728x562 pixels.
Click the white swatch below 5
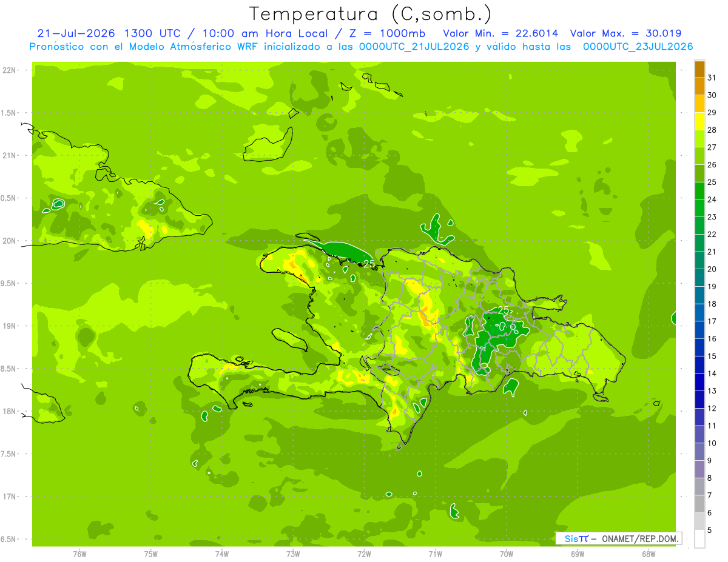point(699,539)
